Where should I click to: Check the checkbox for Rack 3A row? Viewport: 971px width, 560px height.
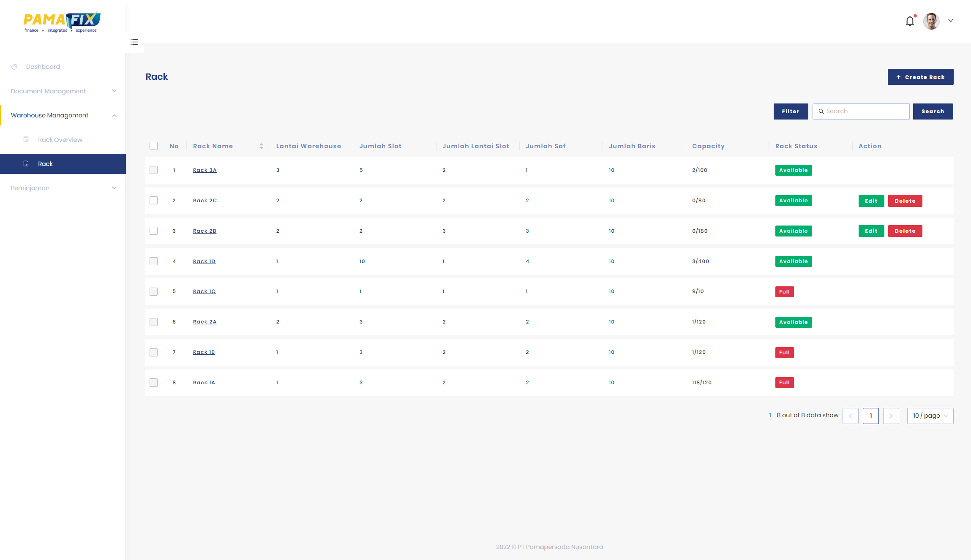click(153, 170)
